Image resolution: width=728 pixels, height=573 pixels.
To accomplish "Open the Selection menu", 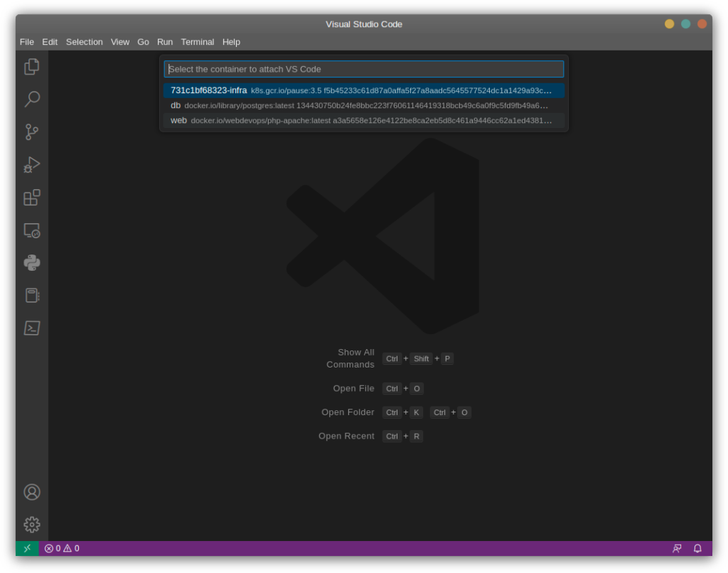I will click(84, 42).
